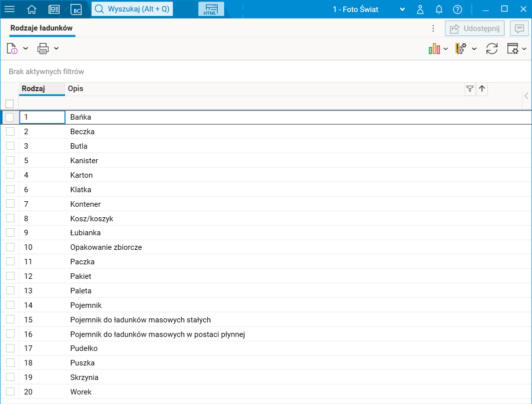Screen dimensions: 532x404
Task: Open the user profile icon
Action: point(420,10)
